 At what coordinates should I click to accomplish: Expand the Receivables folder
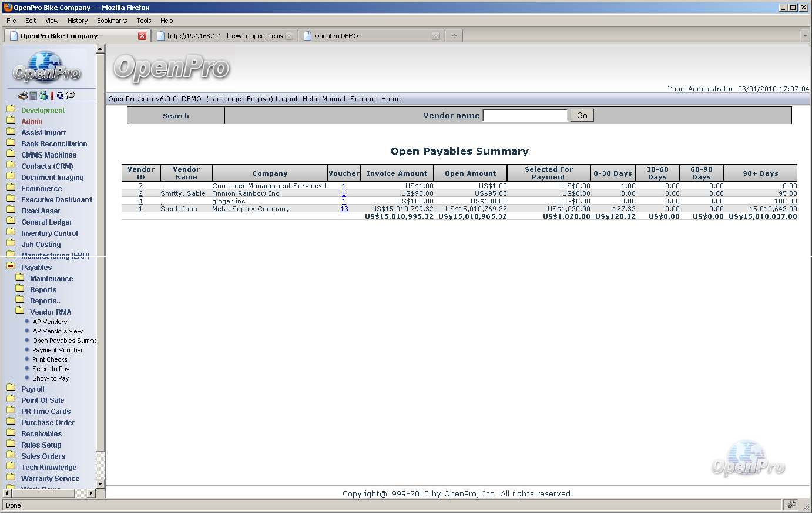pos(41,434)
